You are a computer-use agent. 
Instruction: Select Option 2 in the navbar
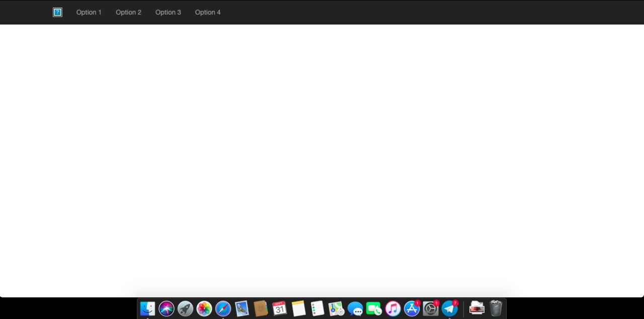click(128, 12)
